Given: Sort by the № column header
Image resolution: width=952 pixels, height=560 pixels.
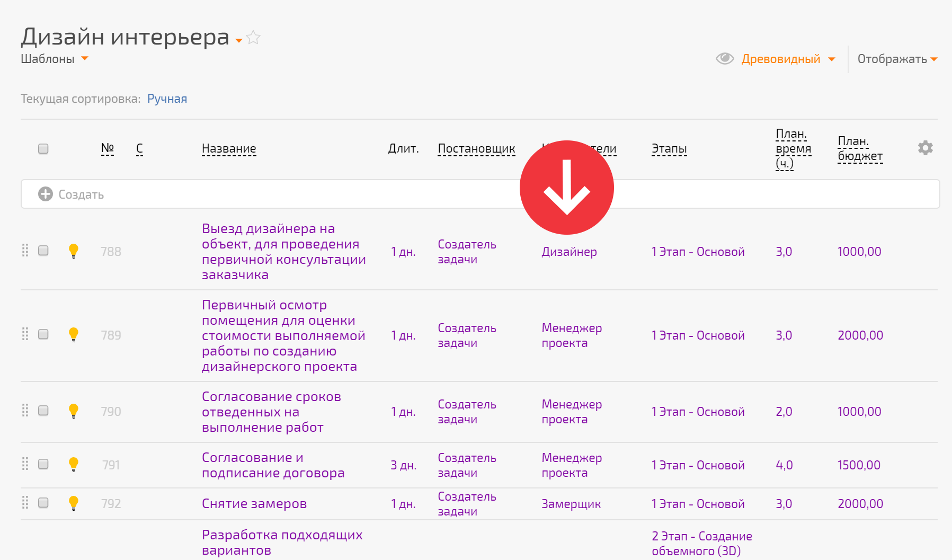Looking at the screenshot, I should coord(108,148).
